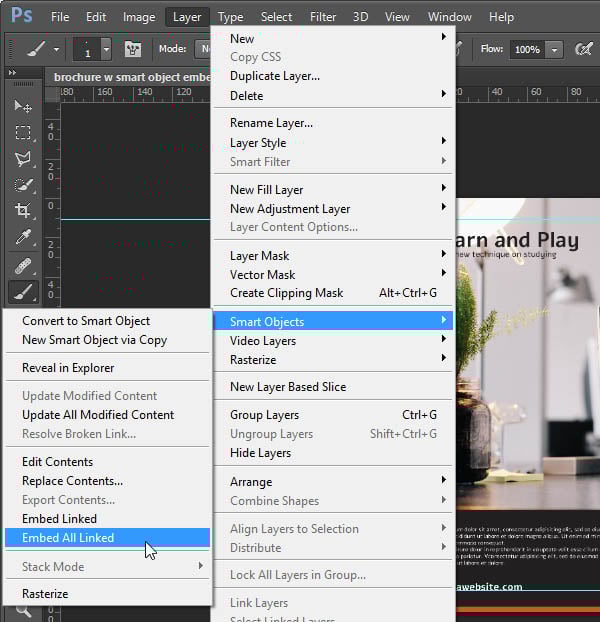Enable airbrush-style build-up icon
The image size is (600, 622).
pos(584,49)
